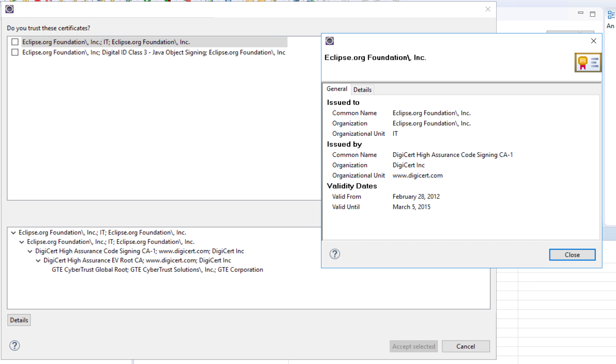Collapse the second-level Eclipse.org Foundation tree node
The height and width of the screenshot is (364, 616).
point(21,242)
